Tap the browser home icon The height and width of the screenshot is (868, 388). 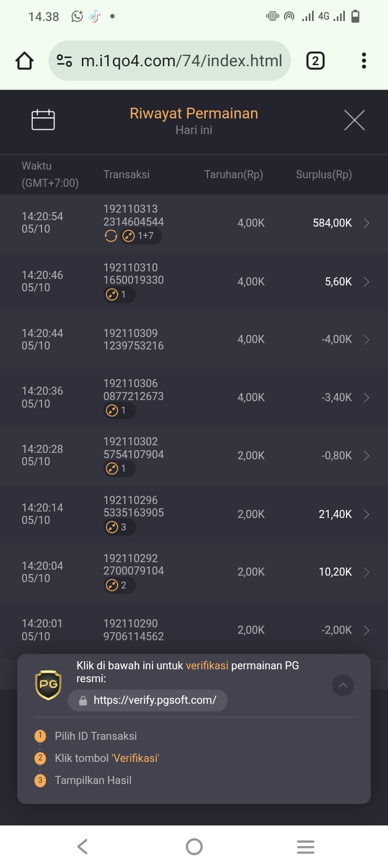pos(24,61)
